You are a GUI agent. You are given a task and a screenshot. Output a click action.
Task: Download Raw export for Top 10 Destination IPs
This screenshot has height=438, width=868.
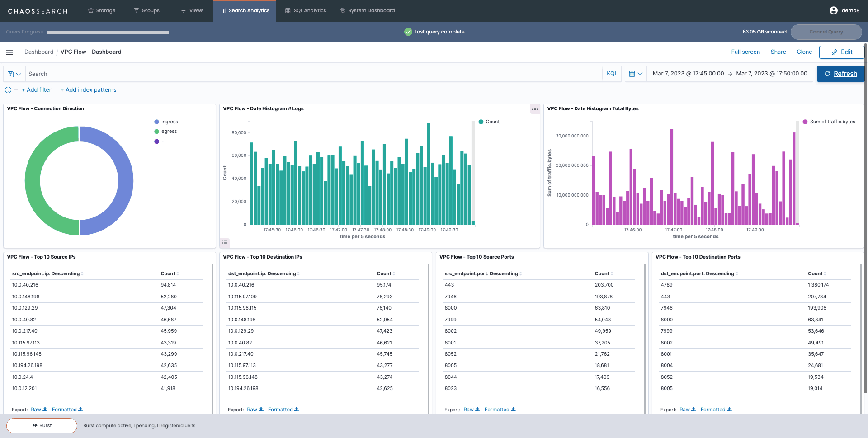(x=255, y=410)
